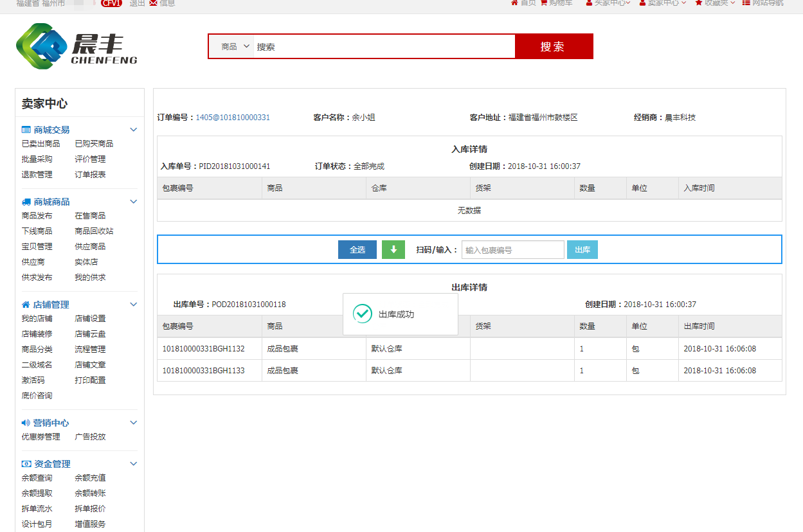Collapse the 资金管理 section chevron
The height and width of the screenshot is (532, 803).
coord(134,464)
